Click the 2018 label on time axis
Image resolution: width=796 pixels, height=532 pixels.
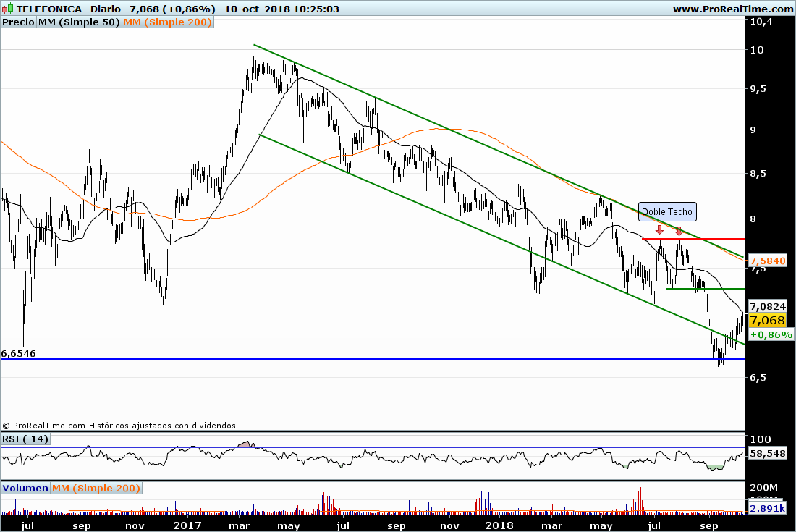499,525
